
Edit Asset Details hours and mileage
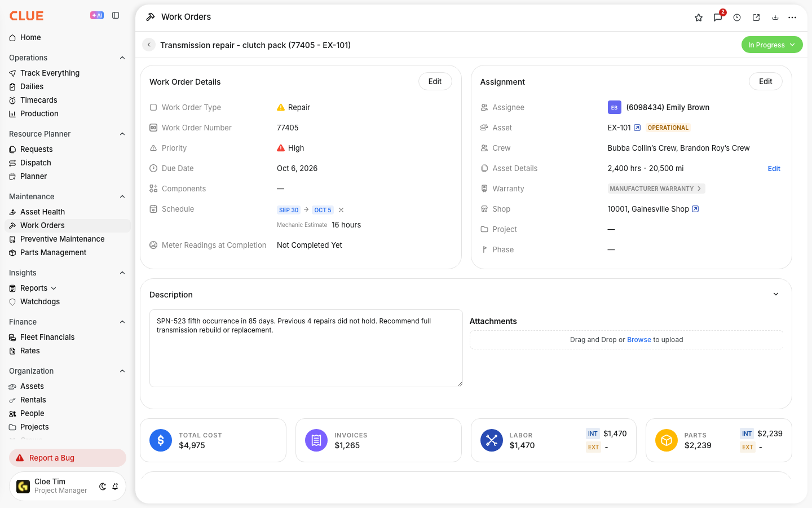(x=774, y=169)
